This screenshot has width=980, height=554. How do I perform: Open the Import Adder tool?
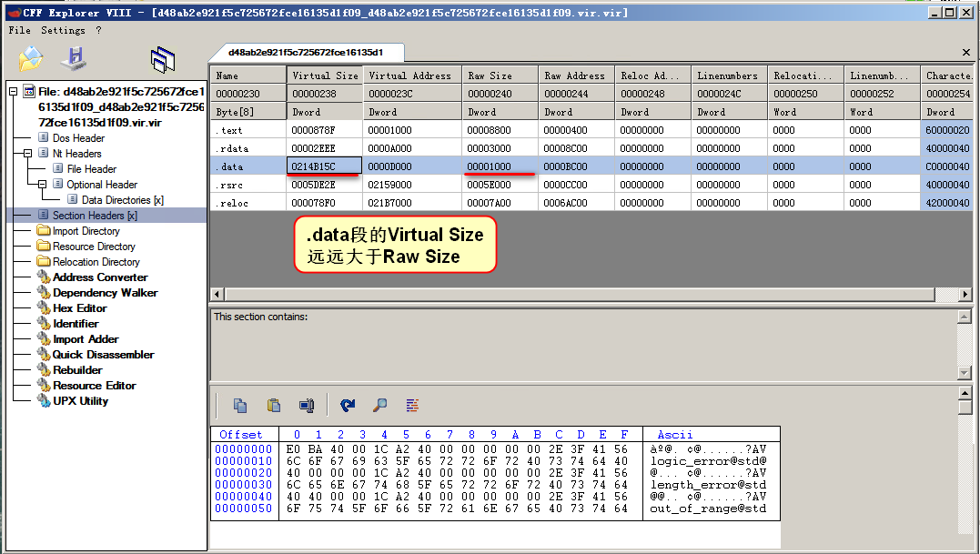click(x=86, y=339)
